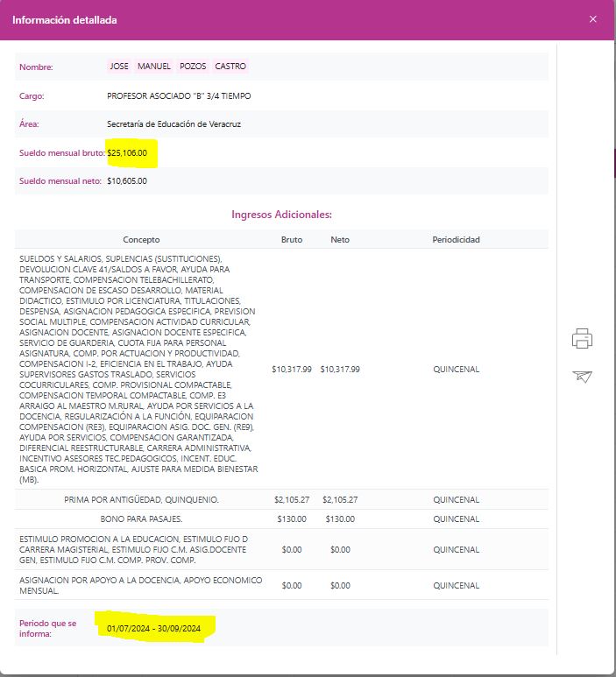Click the MANUEL name chip
The image size is (616, 677).
click(x=154, y=67)
